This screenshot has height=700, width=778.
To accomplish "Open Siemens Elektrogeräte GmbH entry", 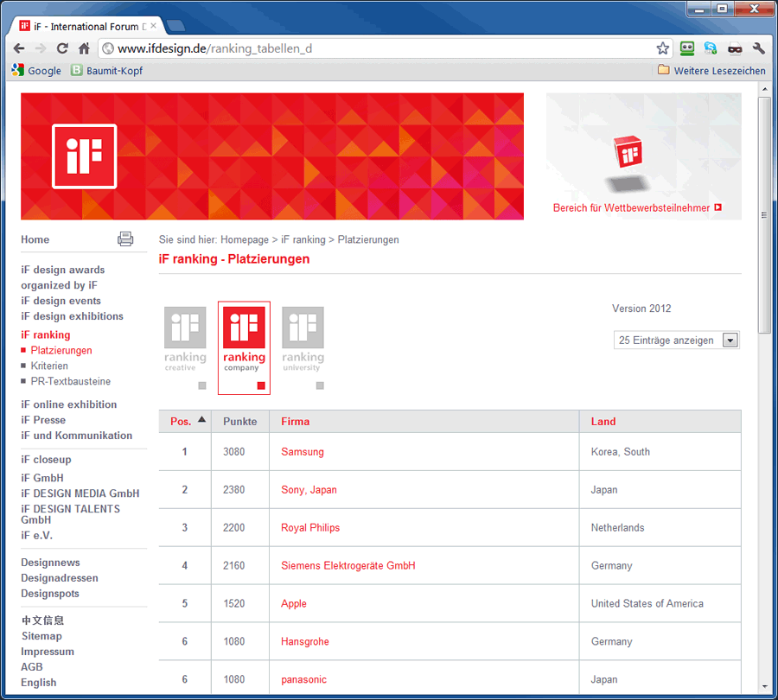I will click(x=348, y=565).
